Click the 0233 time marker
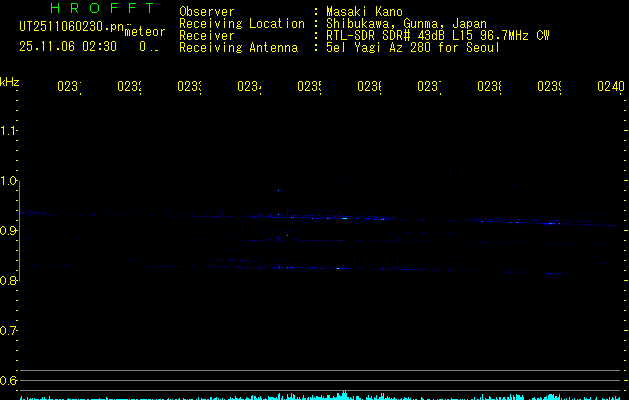Viewport: 629px width, 400px height. click(x=189, y=86)
